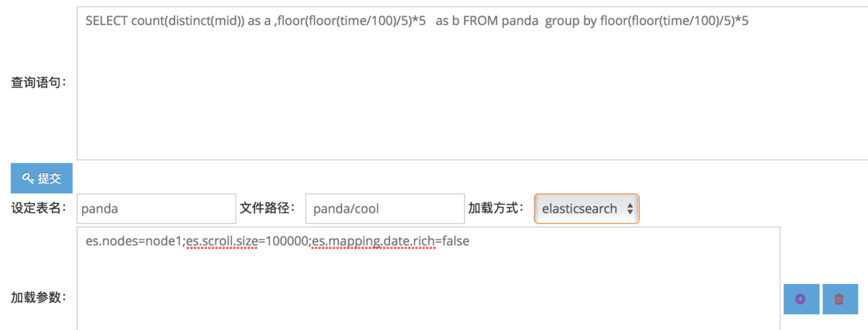Click the 加载方式 label
The width and height of the screenshot is (868, 330).
click(x=496, y=208)
